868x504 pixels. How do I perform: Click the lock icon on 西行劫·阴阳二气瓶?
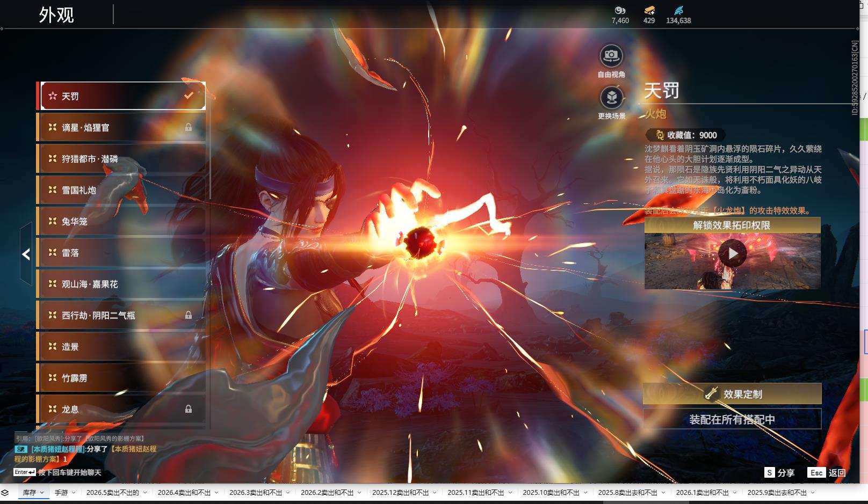pyautogui.click(x=189, y=315)
